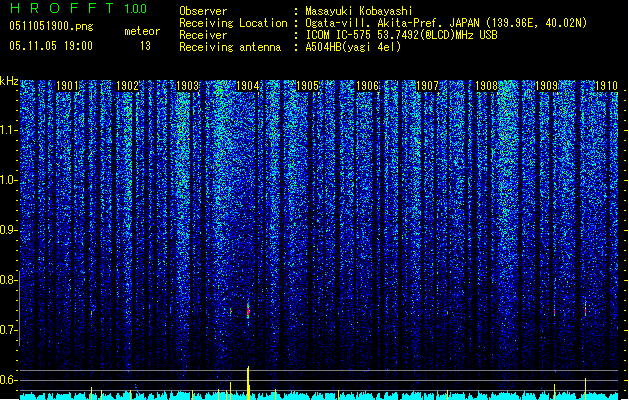This screenshot has width=629, height=400.
Task: Click the 1910 time marker
Action: pos(607,86)
